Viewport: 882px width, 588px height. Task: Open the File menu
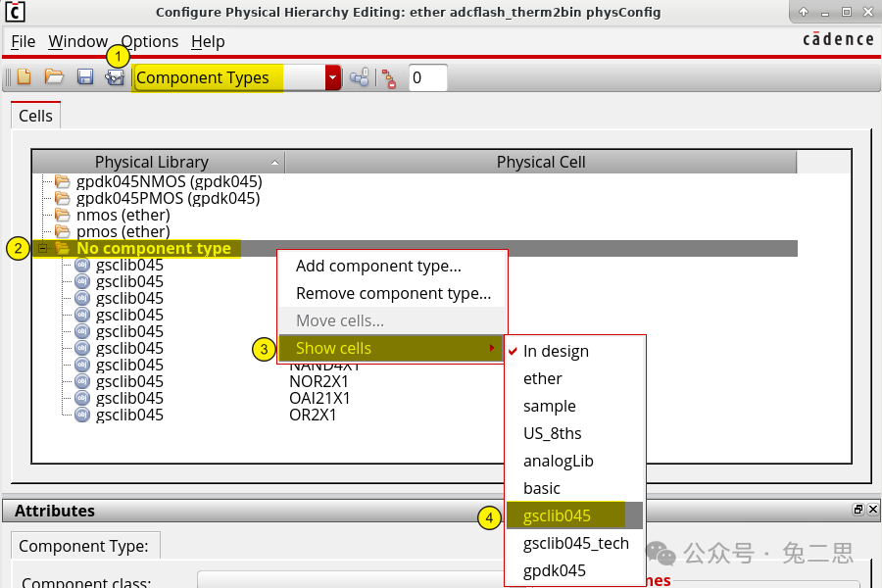(24, 41)
